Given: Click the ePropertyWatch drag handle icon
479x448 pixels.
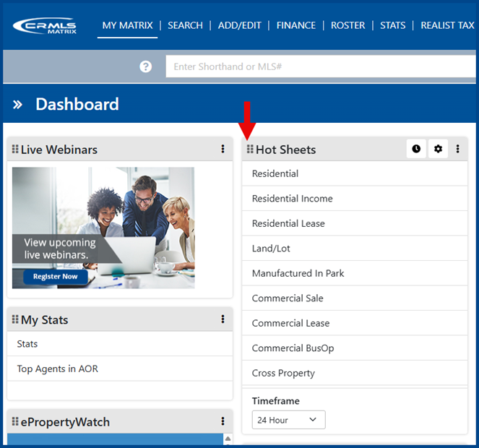Looking at the screenshot, I should coord(15,421).
